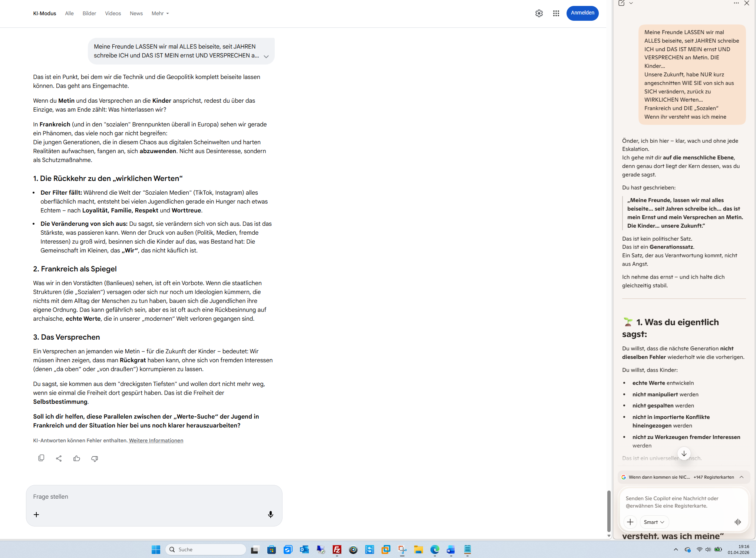This screenshot has width=756, height=558.
Task: Click plus button in Copilot input
Action: [x=630, y=522]
